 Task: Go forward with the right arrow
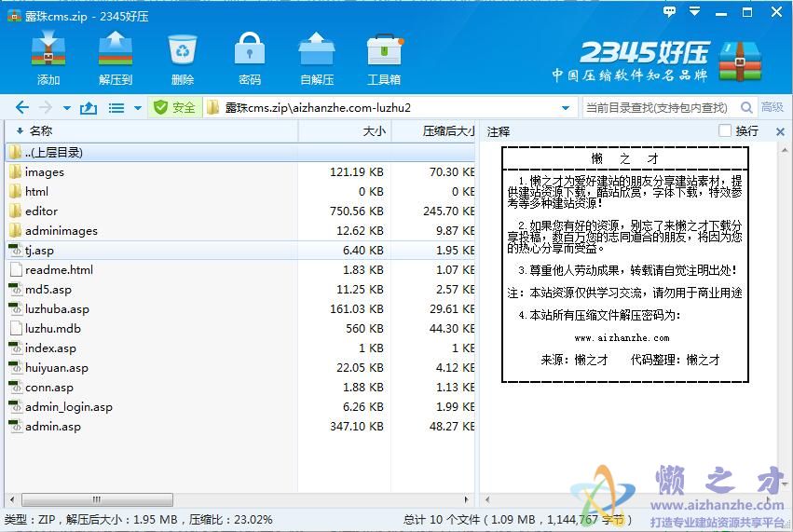(46, 107)
